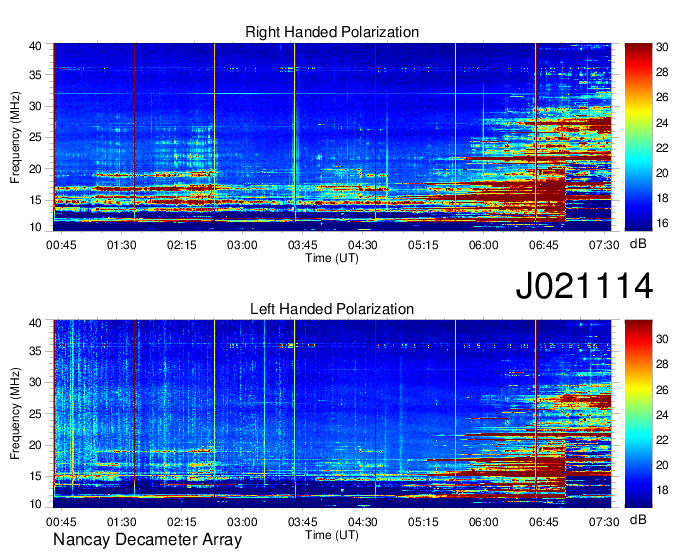
Task: Click the "18" value on the Left Handed color bar
Action: (662, 490)
